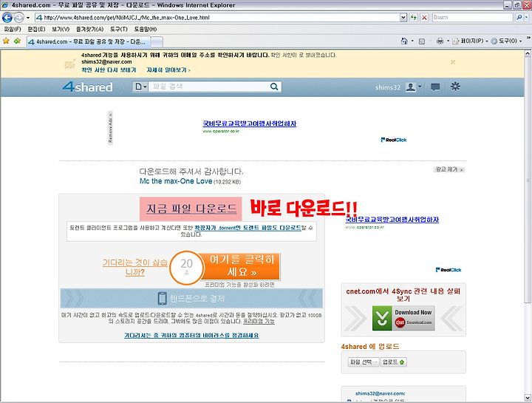Viewport: 532px width, 403px height.
Task: Click the virus check link
Action: (x=191, y=336)
